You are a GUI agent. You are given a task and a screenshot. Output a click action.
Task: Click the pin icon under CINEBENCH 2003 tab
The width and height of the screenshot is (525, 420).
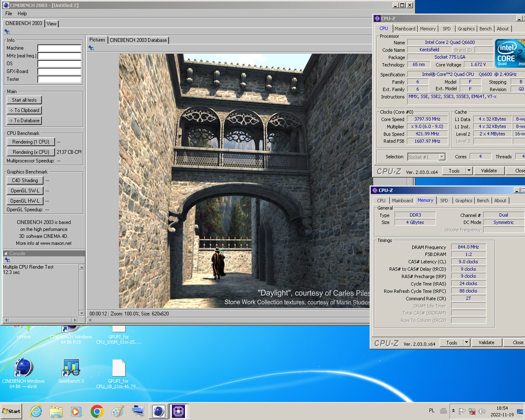pos(7,32)
